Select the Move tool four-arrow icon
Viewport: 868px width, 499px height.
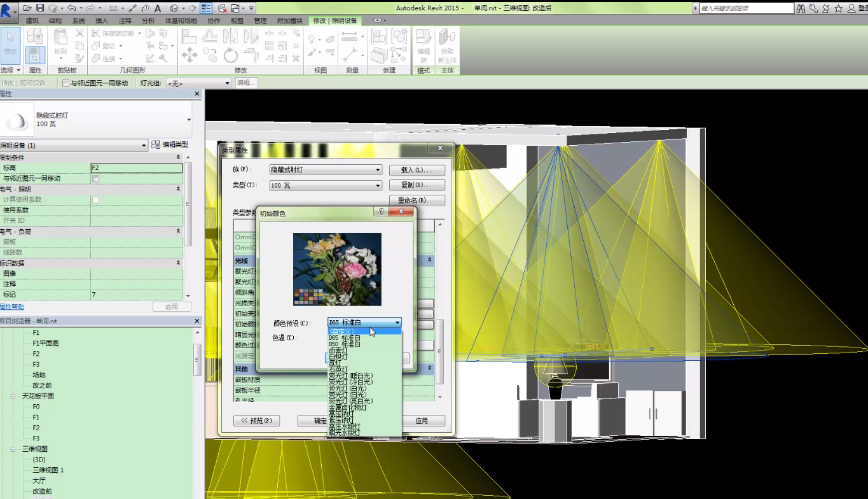click(x=189, y=55)
